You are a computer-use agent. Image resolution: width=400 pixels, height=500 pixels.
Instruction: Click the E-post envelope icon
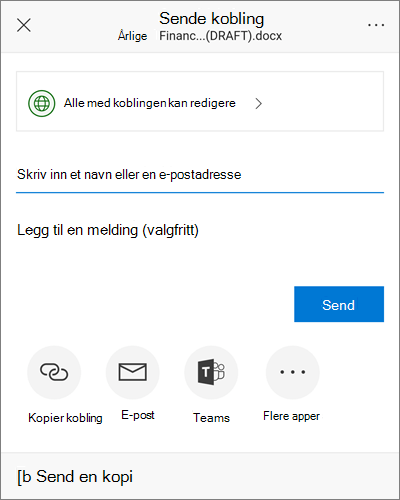click(x=133, y=372)
